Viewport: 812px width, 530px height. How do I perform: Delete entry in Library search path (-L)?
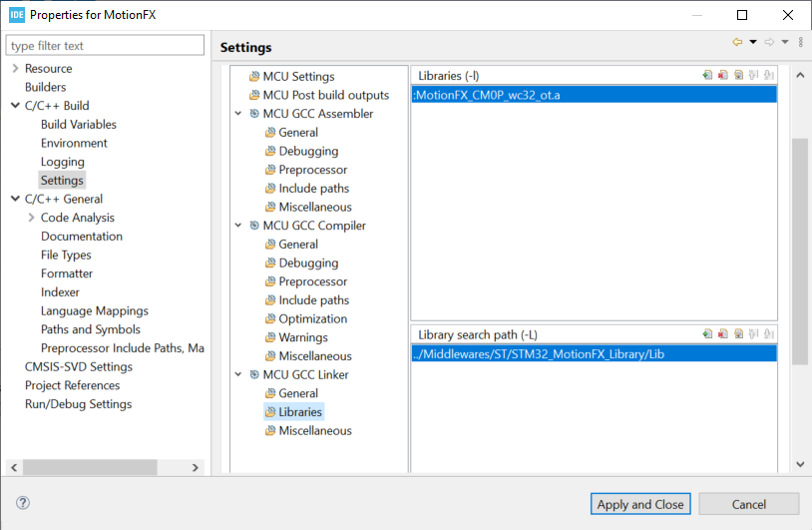(723, 334)
